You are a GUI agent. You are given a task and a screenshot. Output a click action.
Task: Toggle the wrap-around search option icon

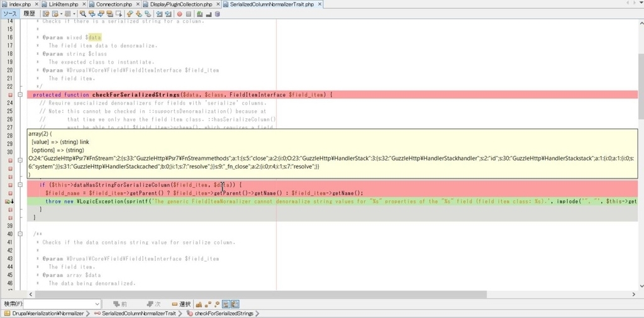[235, 304]
